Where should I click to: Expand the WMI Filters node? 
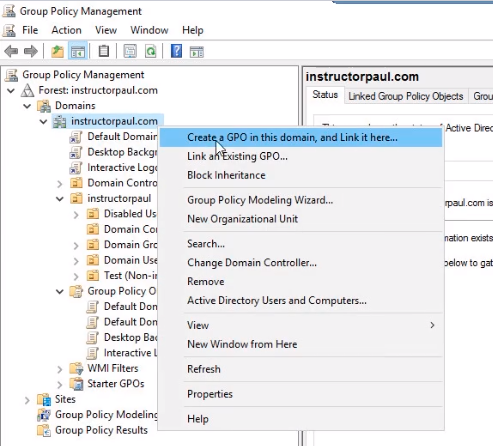60,369
